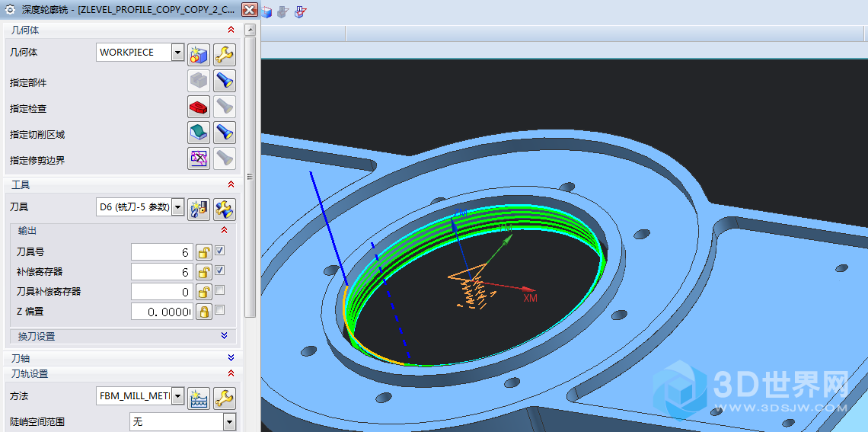Close the 深度轮廓铣 dialog
The image size is (868, 432).
[x=250, y=9]
